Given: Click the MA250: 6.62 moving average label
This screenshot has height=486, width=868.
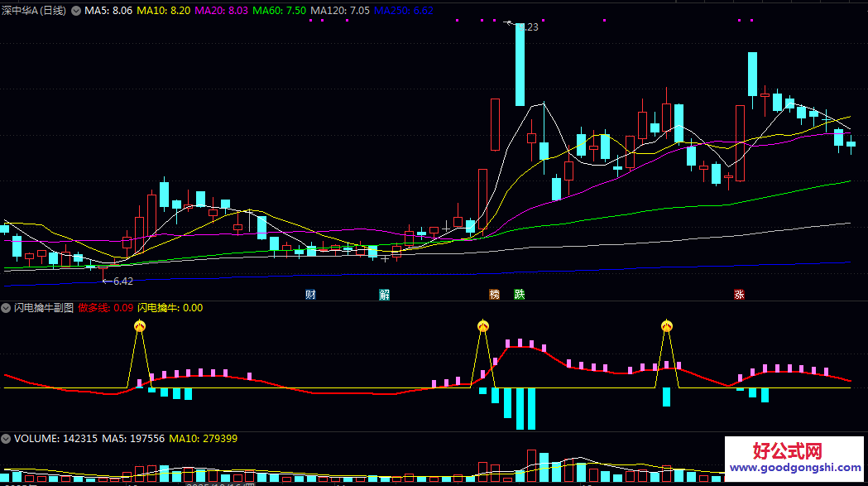Looking at the screenshot, I should pos(404,11).
